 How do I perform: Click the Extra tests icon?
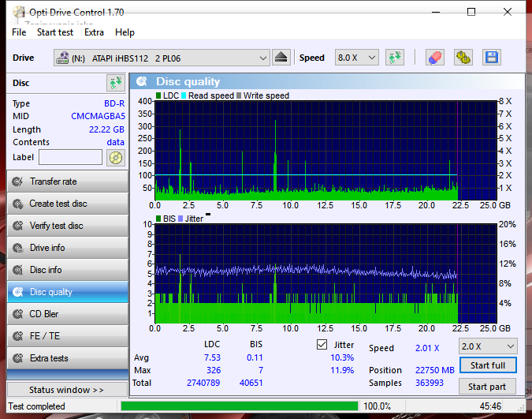click(x=17, y=358)
